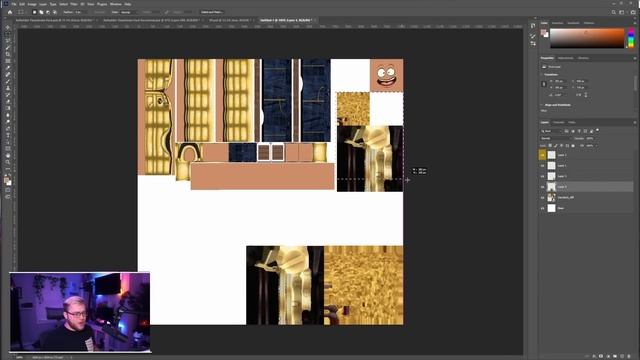640x360 pixels.
Task: Click the Feather input field
Action: tap(82, 12)
